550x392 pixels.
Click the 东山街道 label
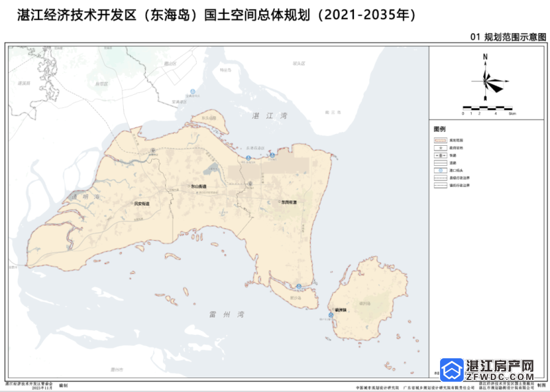pyautogui.click(x=199, y=186)
